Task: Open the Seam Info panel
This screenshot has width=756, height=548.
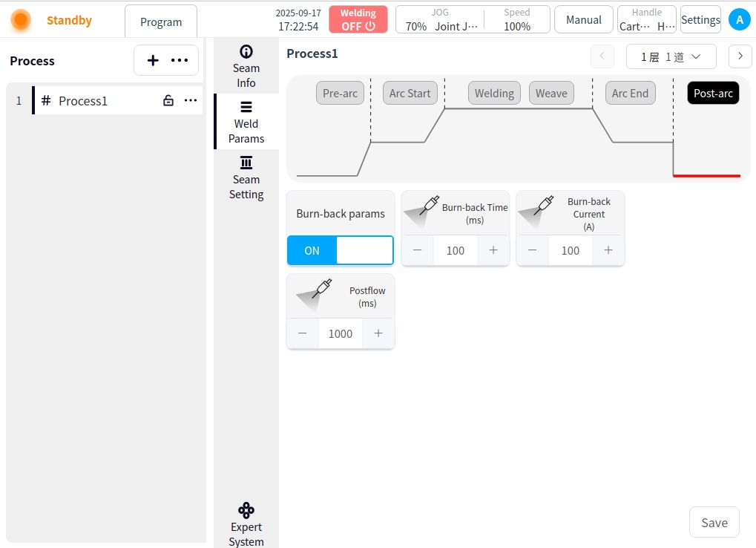Action: click(246, 65)
